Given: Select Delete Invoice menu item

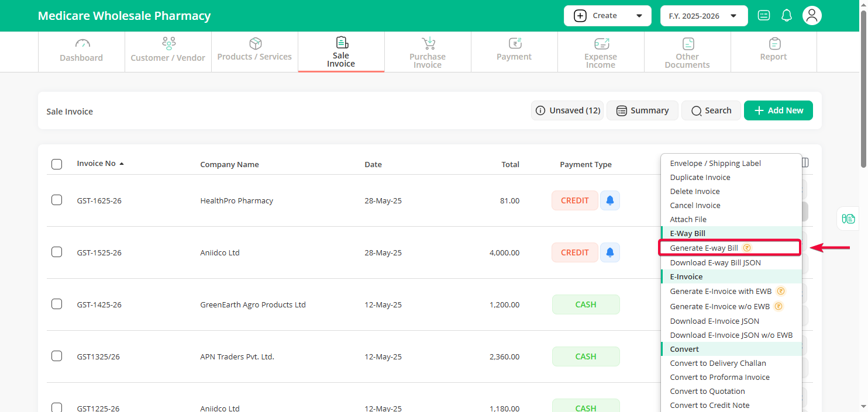Looking at the screenshot, I should point(731,191).
